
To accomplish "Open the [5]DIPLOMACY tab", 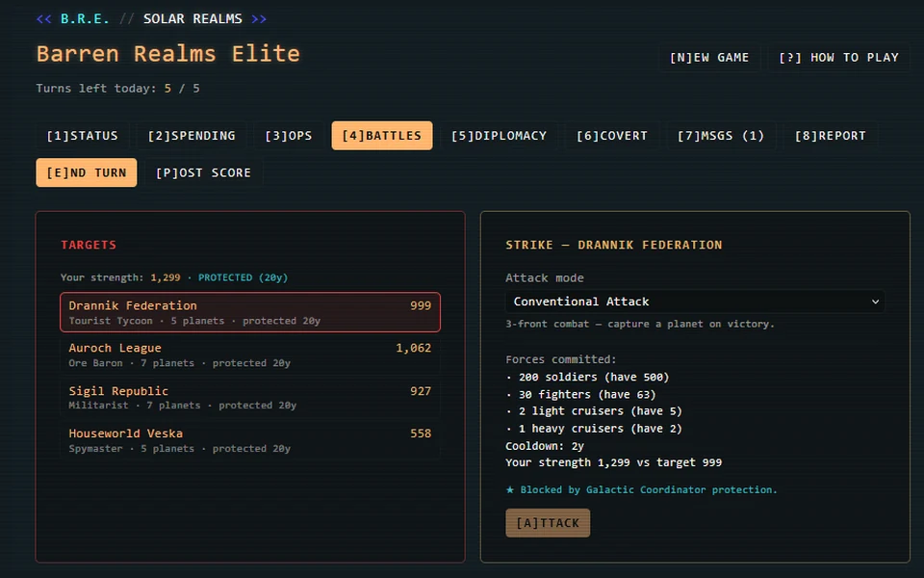I will (500, 136).
